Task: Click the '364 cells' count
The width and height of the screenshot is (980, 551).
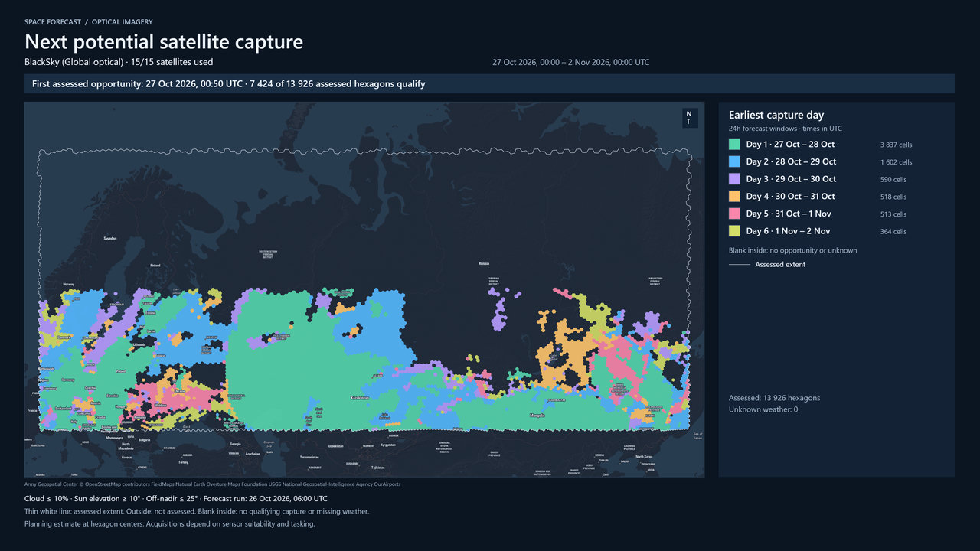Action: tap(893, 232)
